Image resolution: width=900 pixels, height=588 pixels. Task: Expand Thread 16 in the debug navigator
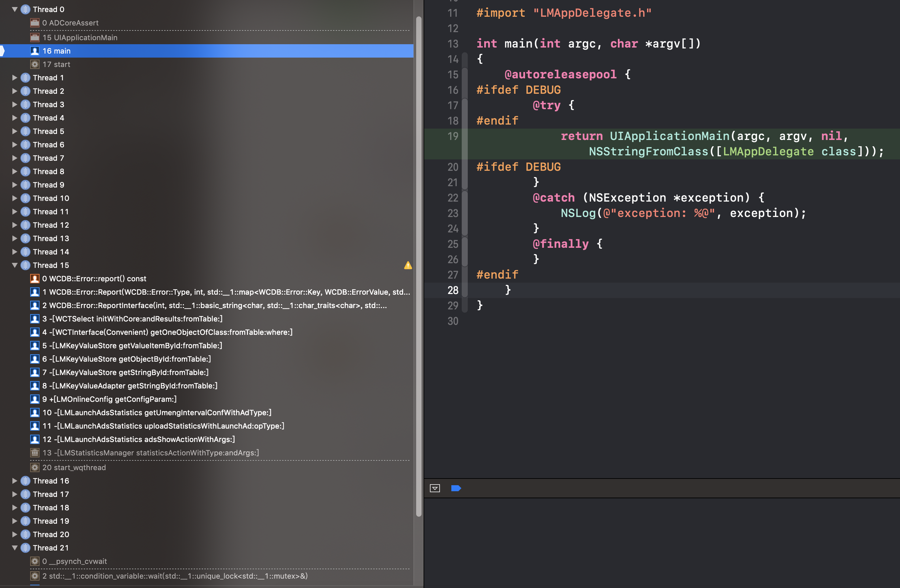coord(15,481)
